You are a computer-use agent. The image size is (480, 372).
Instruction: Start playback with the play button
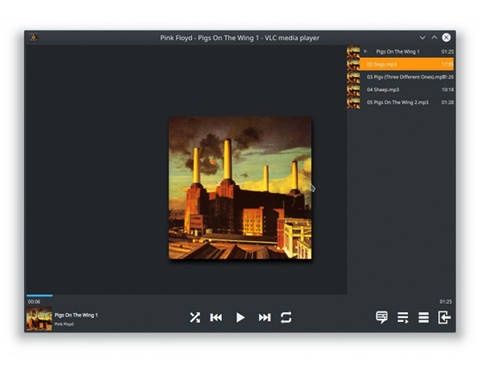click(240, 317)
